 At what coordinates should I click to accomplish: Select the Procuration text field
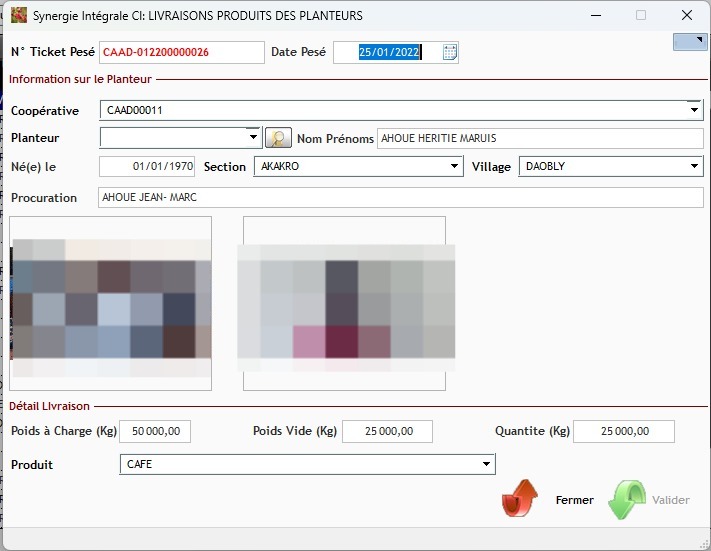(400, 197)
